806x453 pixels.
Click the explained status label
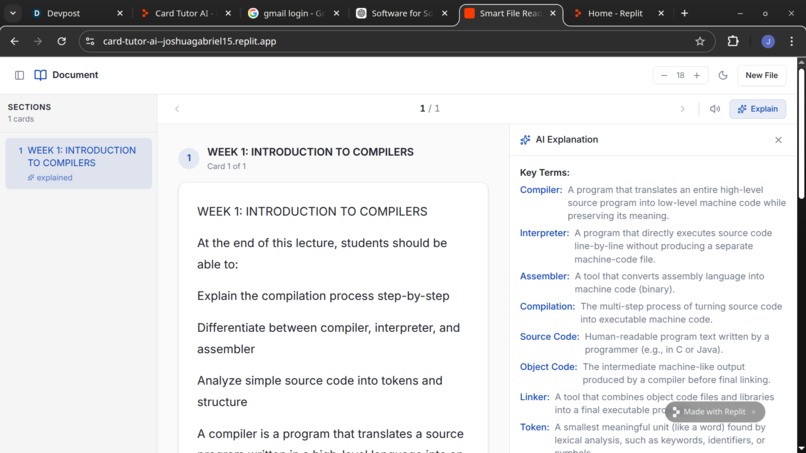coord(50,177)
